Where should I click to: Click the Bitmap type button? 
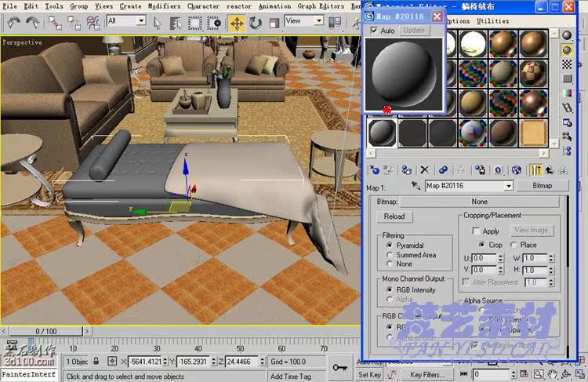(x=542, y=186)
